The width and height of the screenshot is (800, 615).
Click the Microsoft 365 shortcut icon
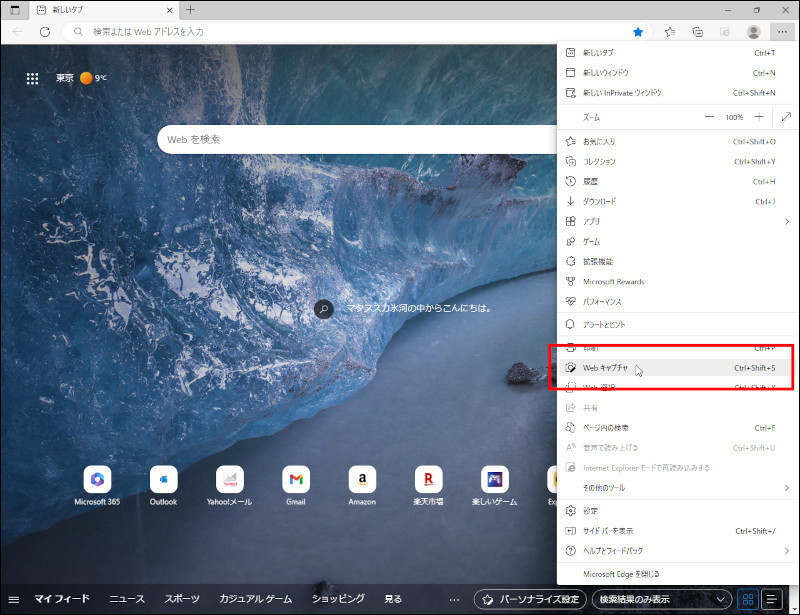pos(97,479)
